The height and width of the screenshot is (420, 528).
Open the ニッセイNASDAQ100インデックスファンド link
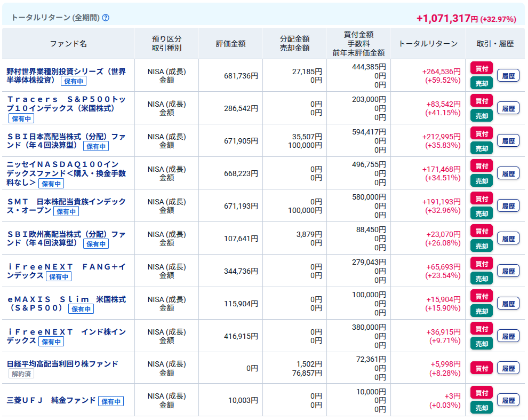[x=66, y=173]
